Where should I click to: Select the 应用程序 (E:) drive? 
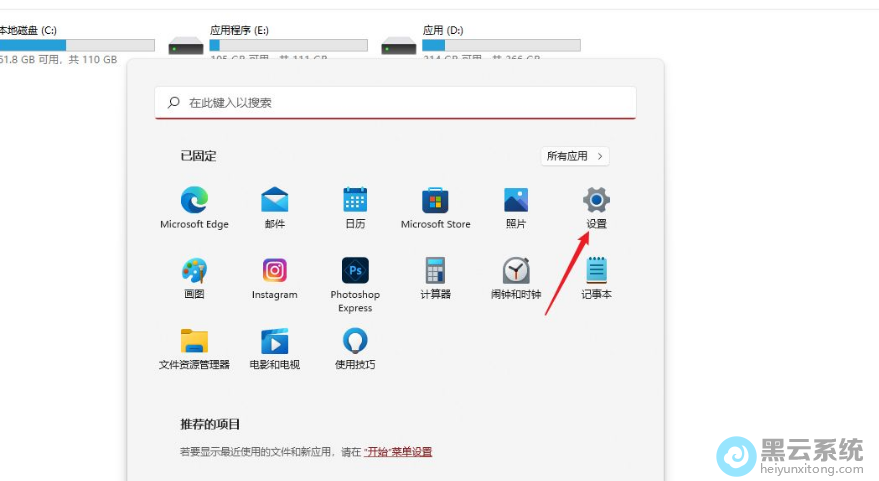(268, 44)
